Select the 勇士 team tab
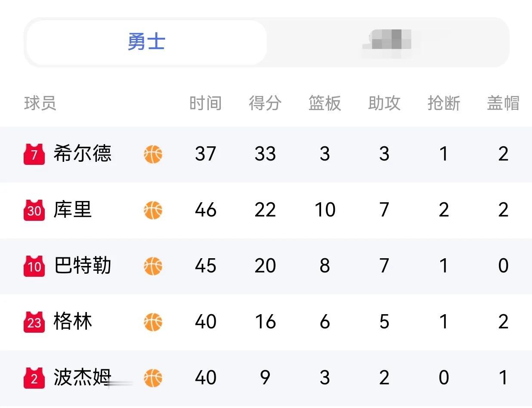The height and width of the screenshot is (408, 532). (x=146, y=42)
